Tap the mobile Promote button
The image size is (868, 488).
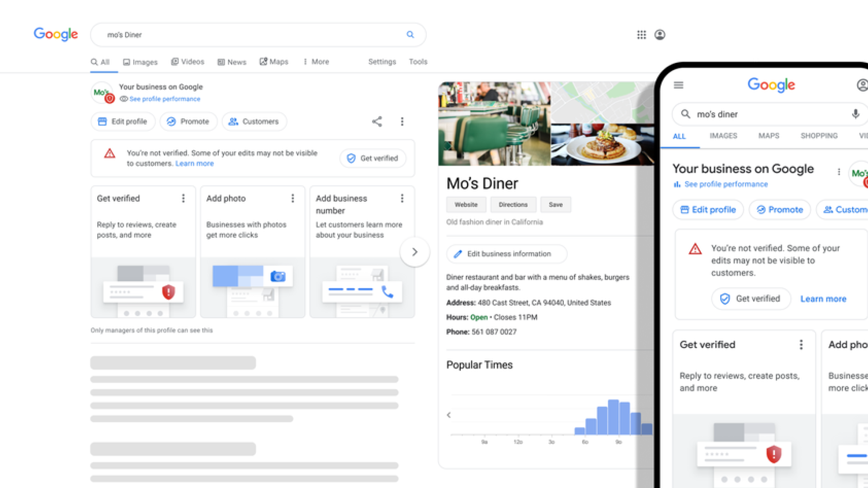pos(780,210)
